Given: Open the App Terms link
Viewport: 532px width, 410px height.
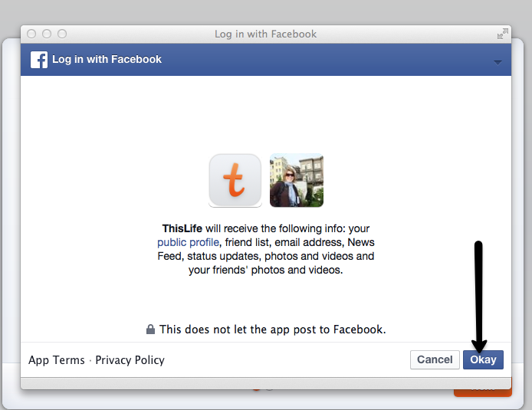Looking at the screenshot, I should [x=56, y=360].
